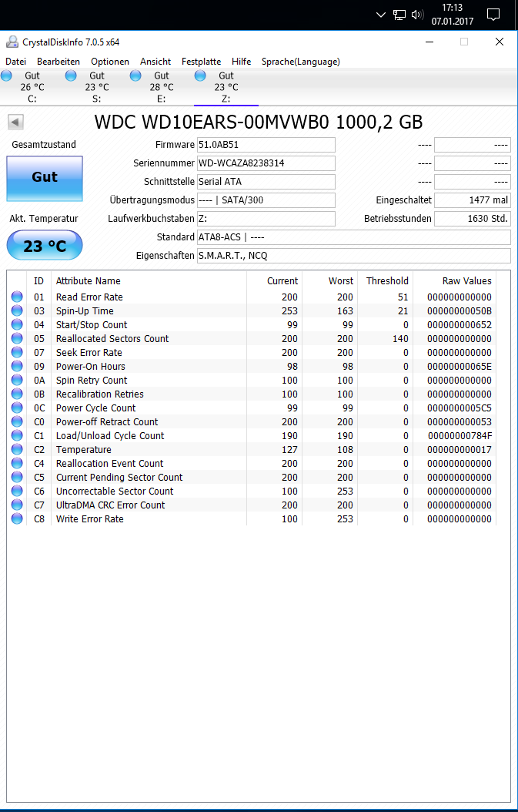The width and height of the screenshot is (518, 812).
Task: Click the Schnittstelle field Serial ATA
Action: click(x=266, y=182)
